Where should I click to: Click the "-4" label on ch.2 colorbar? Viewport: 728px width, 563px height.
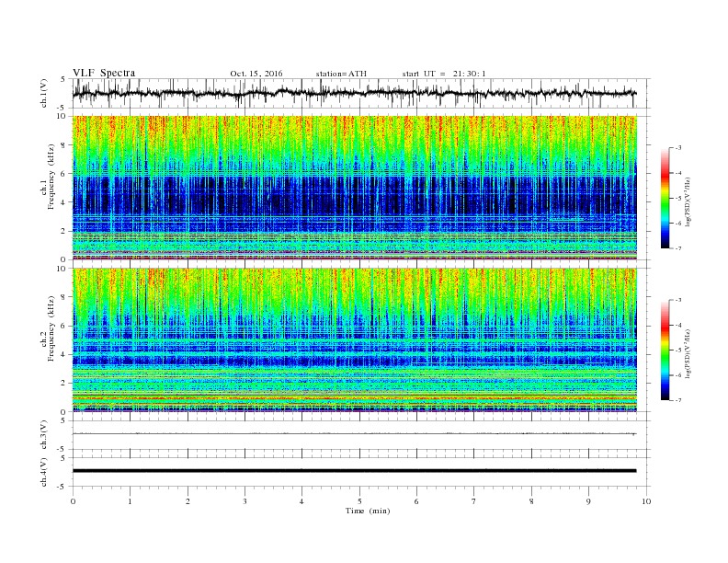click(x=677, y=325)
